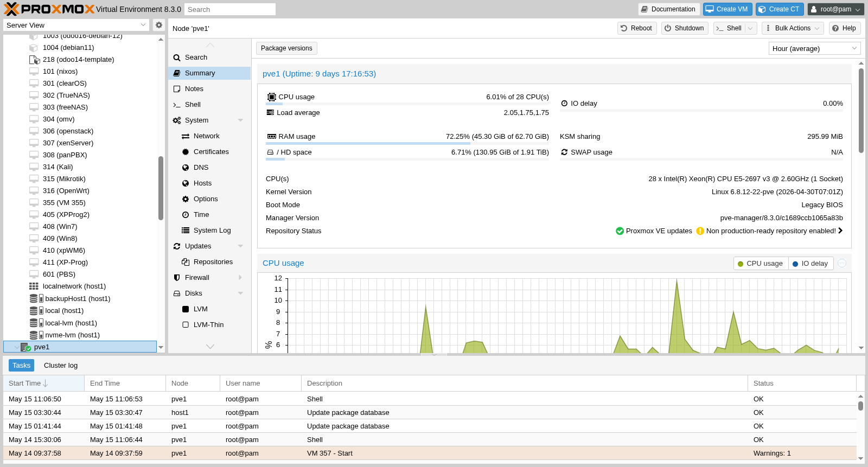Open Shell in node menu
This screenshot has height=467, width=868.
pyautogui.click(x=209, y=105)
